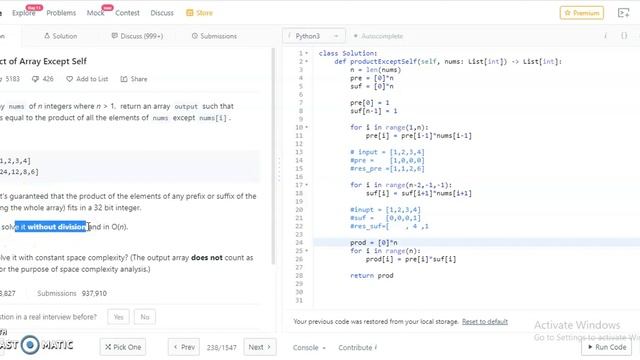
Task: Collapse the for loop fold arrow on line 25
Action: point(307,251)
